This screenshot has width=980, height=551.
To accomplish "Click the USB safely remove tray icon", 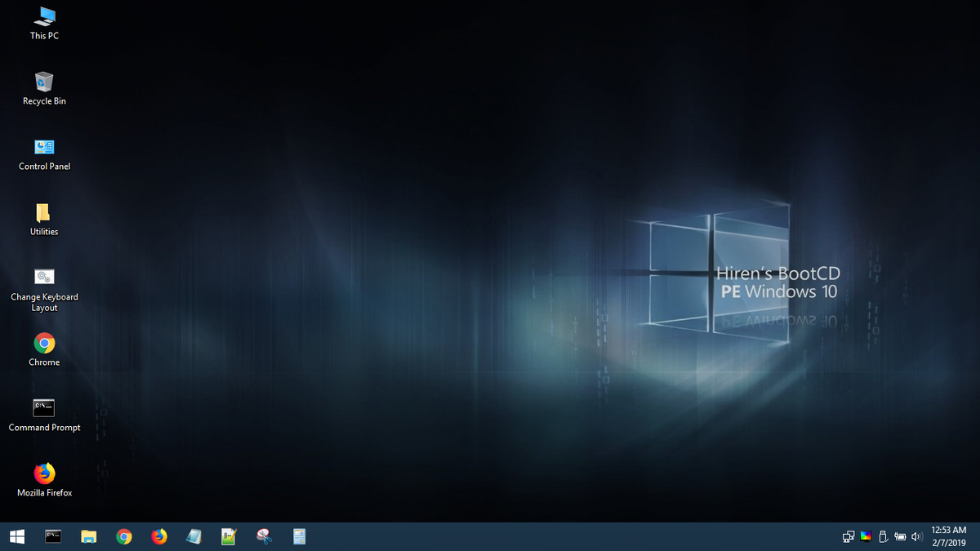I will point(883,536).
